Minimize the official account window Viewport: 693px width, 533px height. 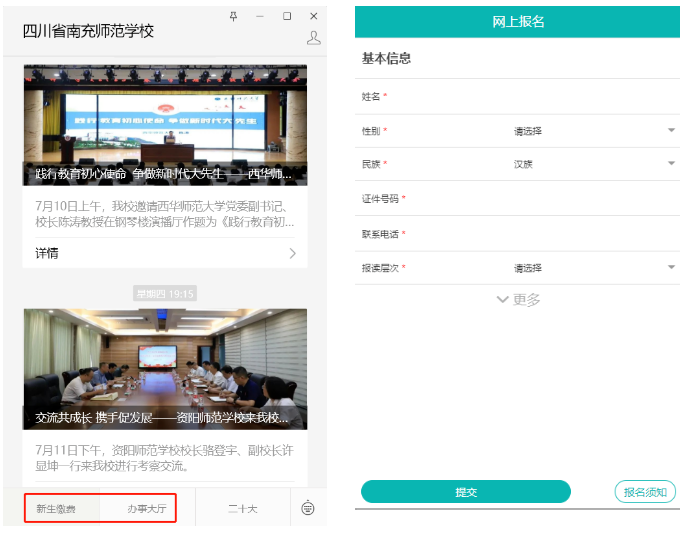pos(260,16)
